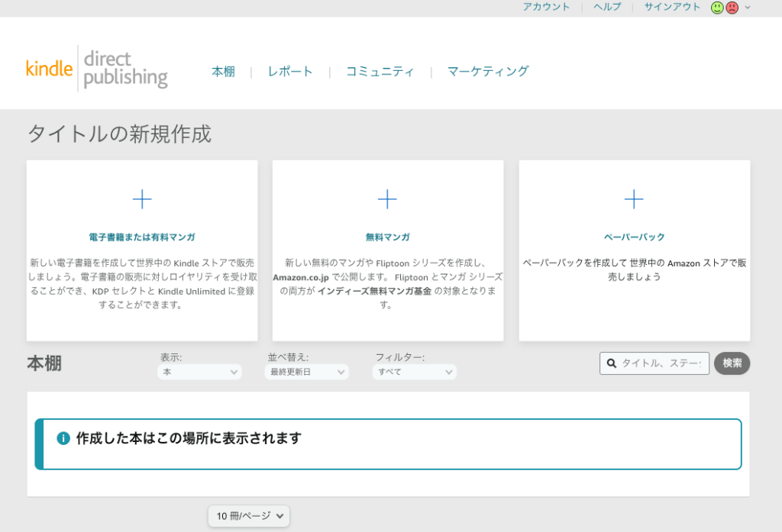Click the Kindle Direct Publishing logo
The width and height of the screenshot is (782, 532).
(97, 69)
